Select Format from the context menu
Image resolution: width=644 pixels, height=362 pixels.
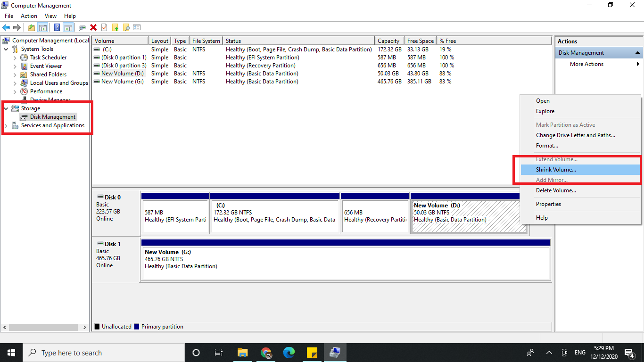coord(580,146)
